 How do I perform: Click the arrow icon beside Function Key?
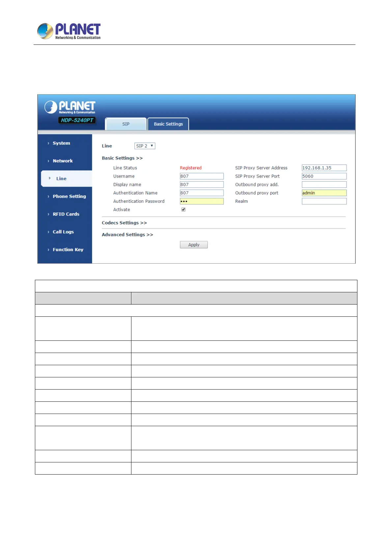click(48, 250)
